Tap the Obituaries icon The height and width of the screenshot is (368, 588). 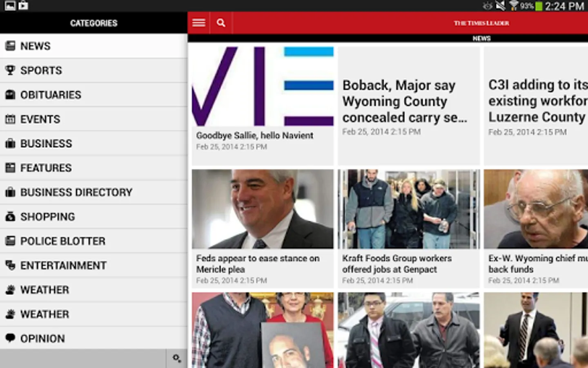(10, 95)
